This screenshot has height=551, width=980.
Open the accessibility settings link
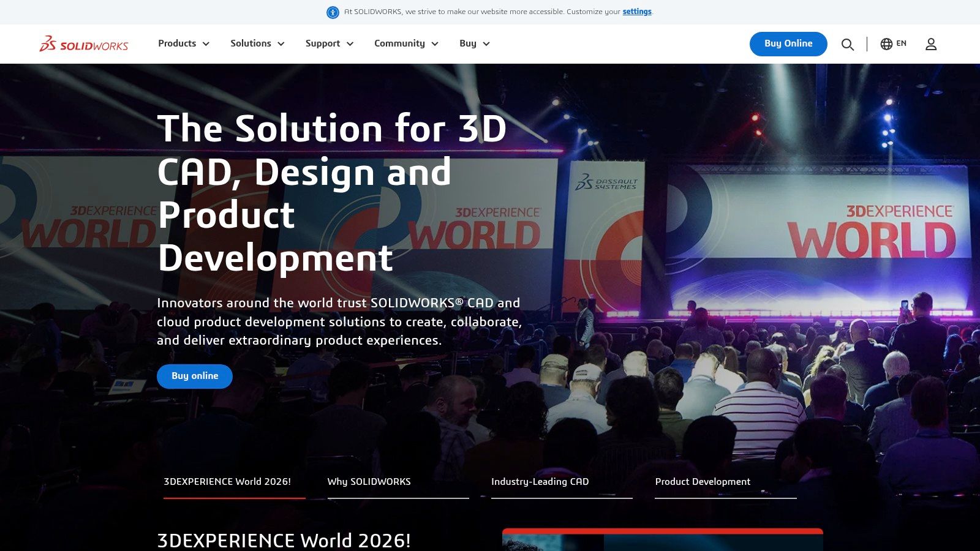[637, 12]
